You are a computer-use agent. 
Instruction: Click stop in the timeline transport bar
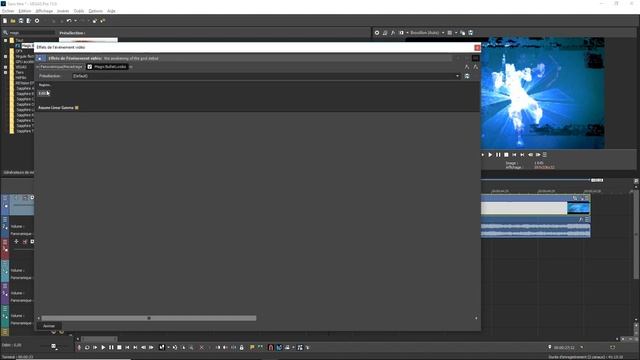coord(119,347)
